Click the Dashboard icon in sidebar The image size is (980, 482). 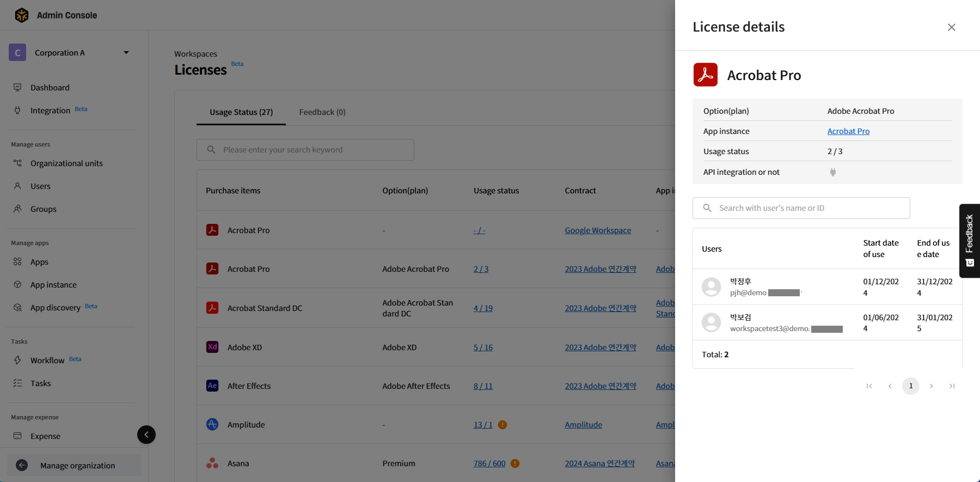[17, 87]
